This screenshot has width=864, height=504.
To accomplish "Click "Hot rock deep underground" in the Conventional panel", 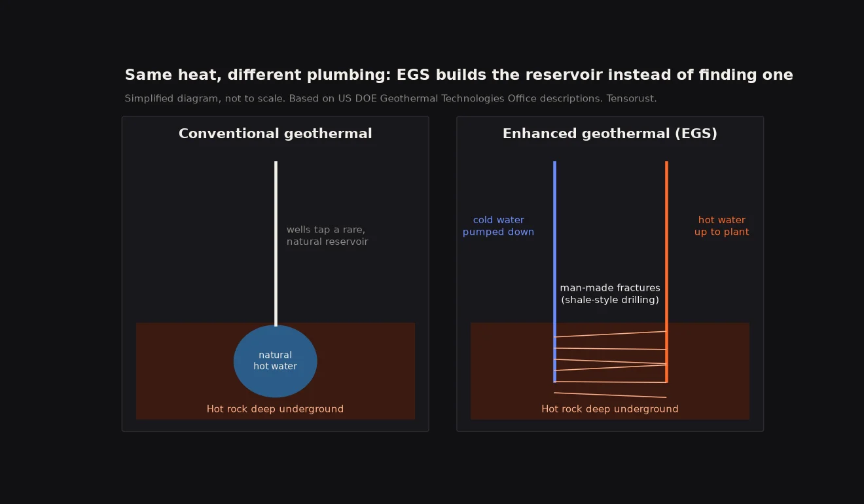I will pos(275,409).
